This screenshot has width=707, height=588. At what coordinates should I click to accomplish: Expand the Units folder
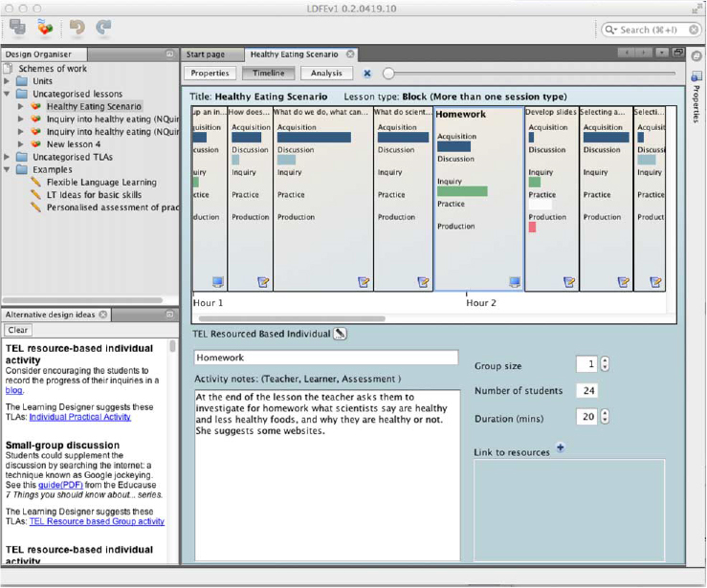[8, 81]
